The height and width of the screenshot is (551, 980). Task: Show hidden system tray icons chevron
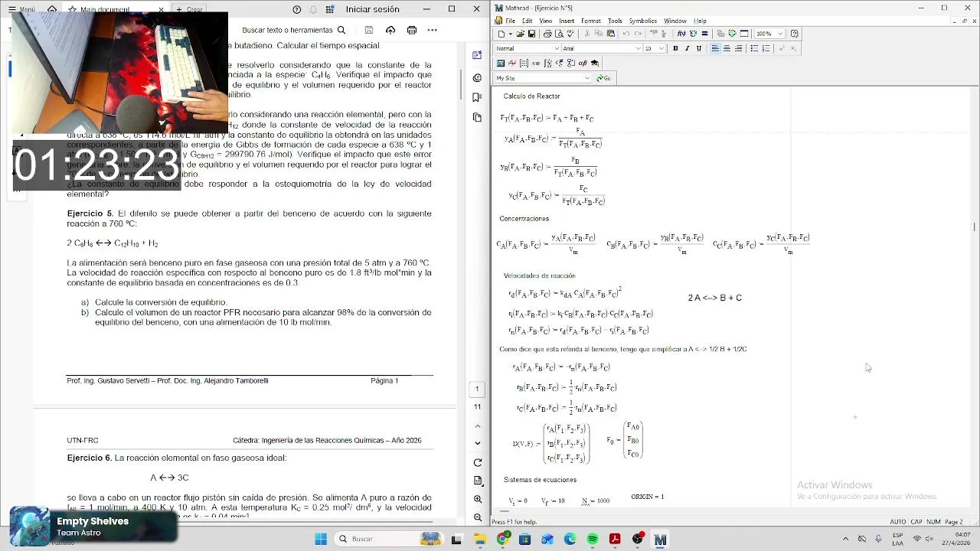click(845, 539)
